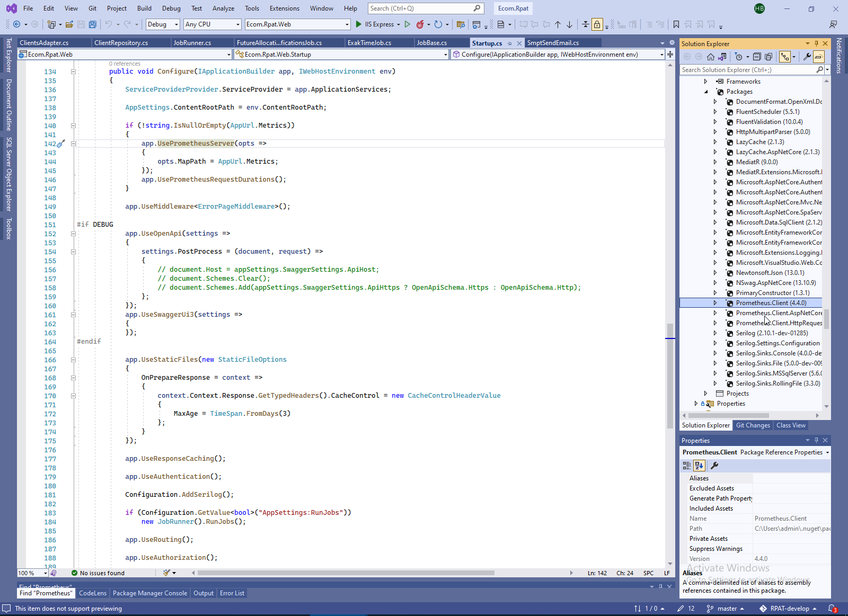Expand the Prometheus.Client (4.4.0) package node

[x=715, y=303]
